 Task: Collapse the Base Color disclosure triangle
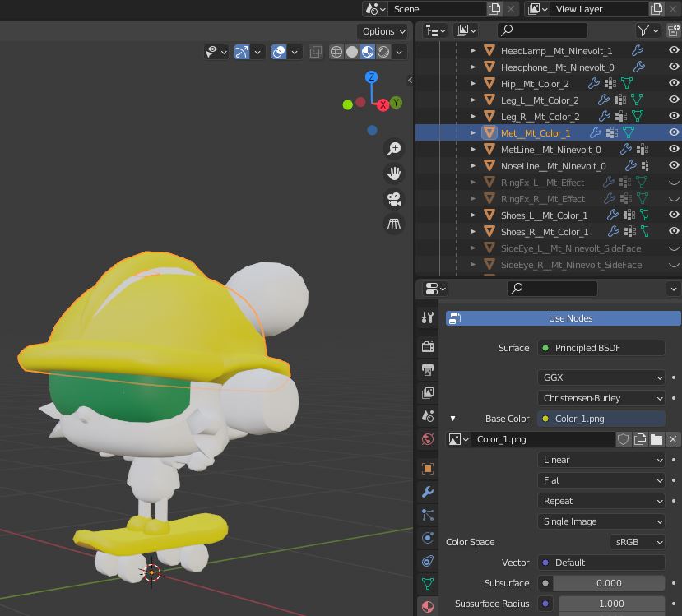(x=452, y=419)
